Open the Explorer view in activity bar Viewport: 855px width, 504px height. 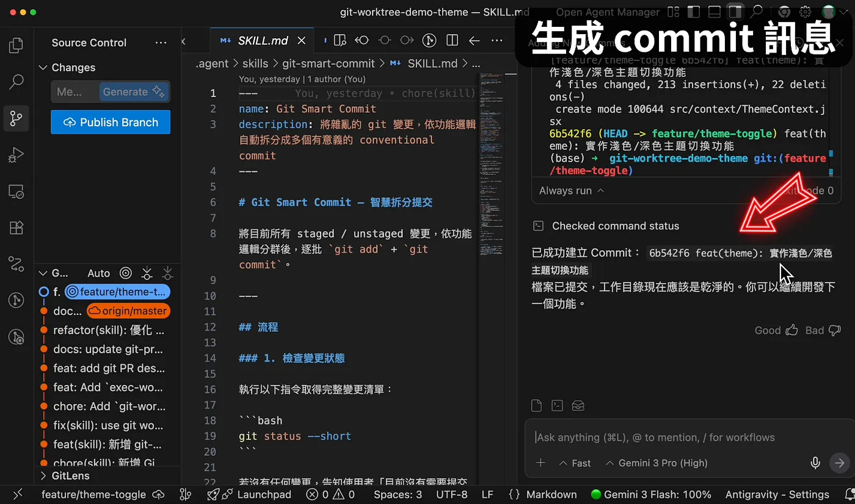(x=16, y=46)
